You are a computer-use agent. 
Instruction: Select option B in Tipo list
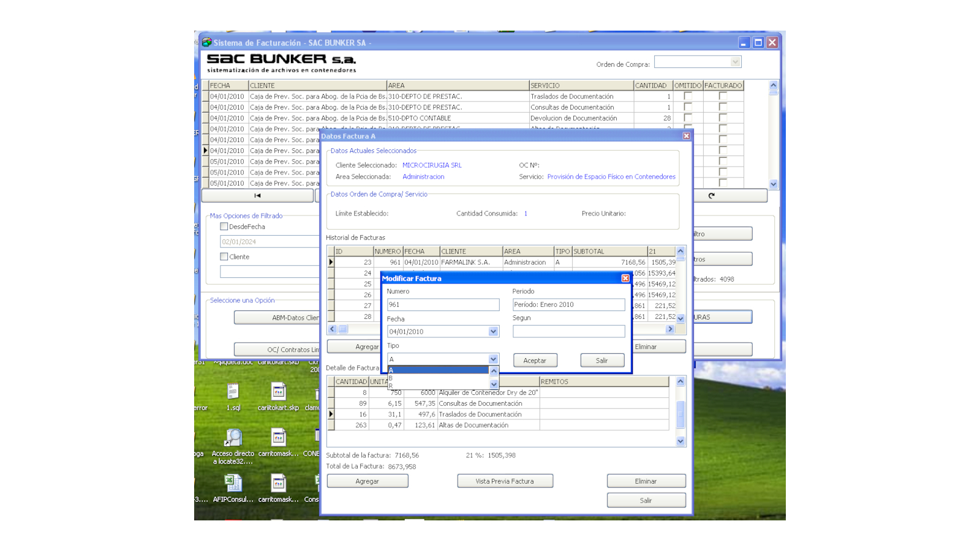[x=438, y=378]
